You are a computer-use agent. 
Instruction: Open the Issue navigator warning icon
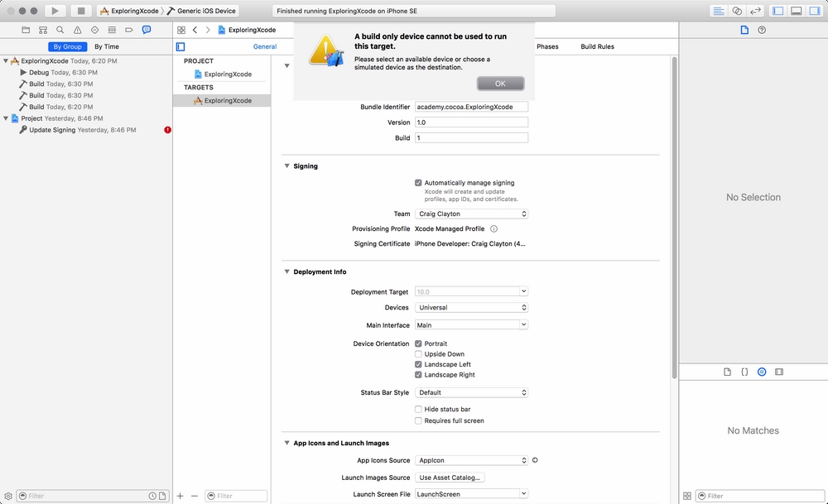(78, 30)
